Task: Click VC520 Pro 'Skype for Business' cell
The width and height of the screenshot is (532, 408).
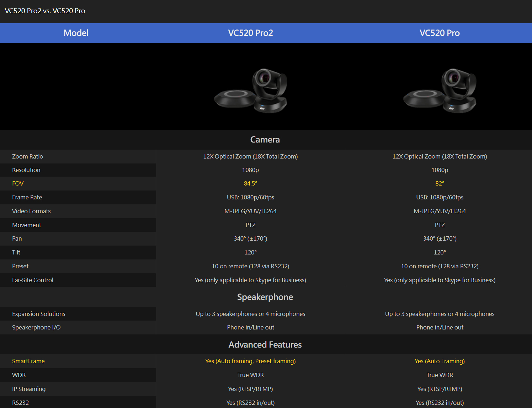Action: click(440, 280)
